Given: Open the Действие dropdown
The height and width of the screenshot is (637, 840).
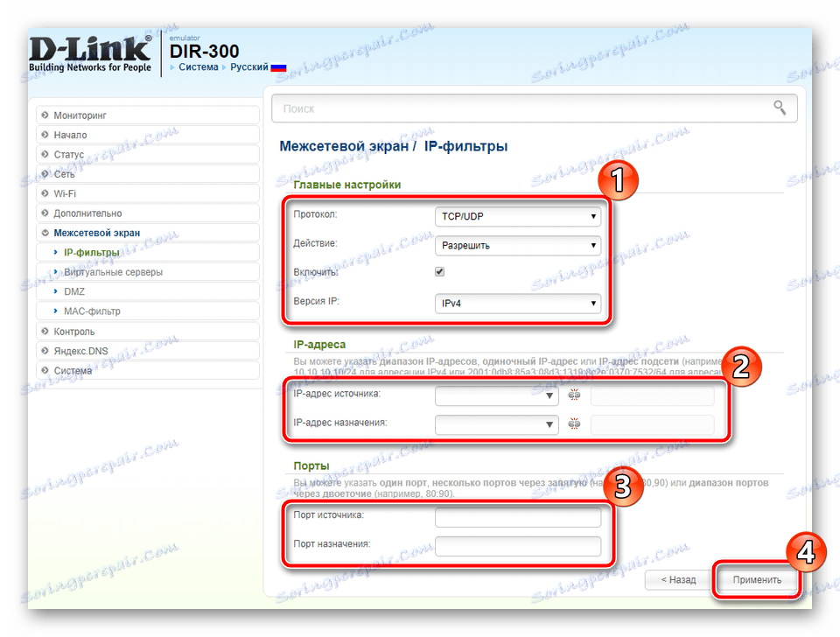Looking at the screenshot, I should [x=517, y=245].
